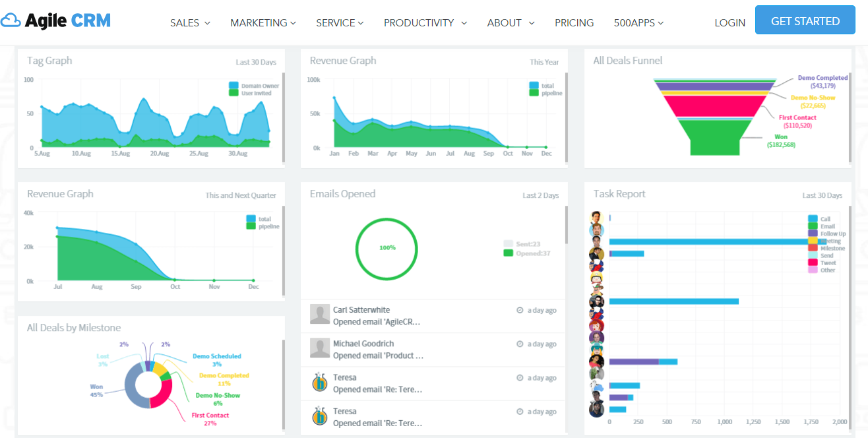Click the Task Report panel scrollbar

pyautogui.click(x=849, y=317)
